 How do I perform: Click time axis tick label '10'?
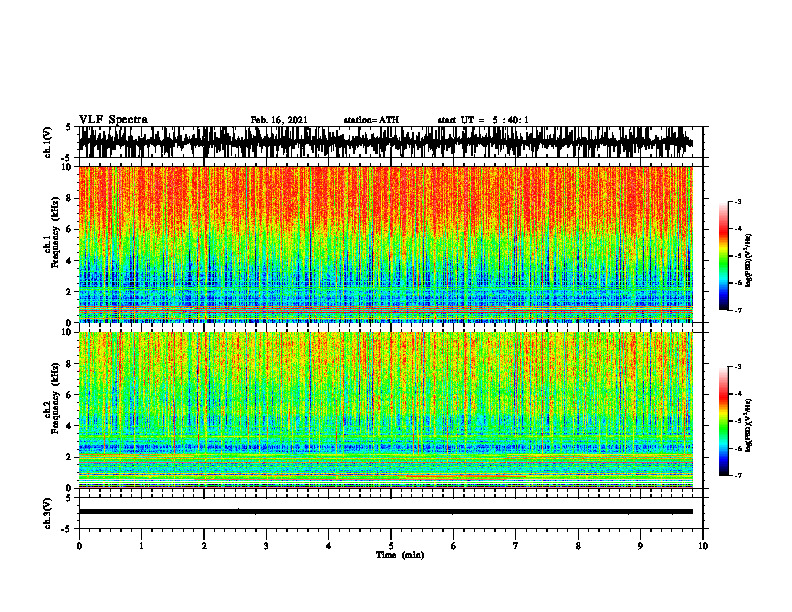(703, 546)
